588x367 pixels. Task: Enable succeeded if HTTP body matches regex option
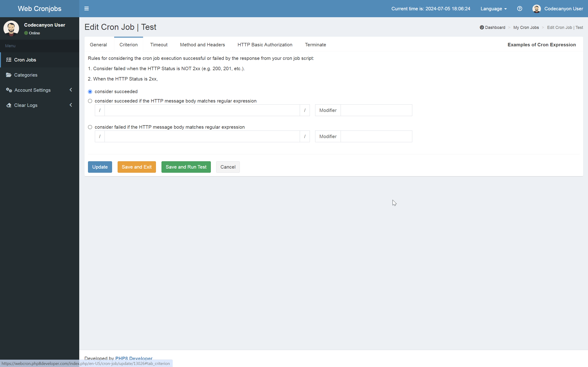(x=90, y=101)
